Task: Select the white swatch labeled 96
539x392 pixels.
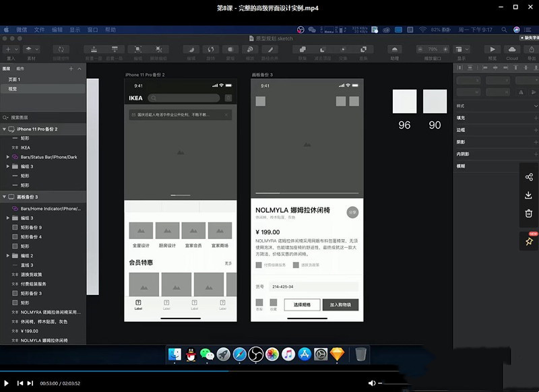Action: click(x=404, y=102)
